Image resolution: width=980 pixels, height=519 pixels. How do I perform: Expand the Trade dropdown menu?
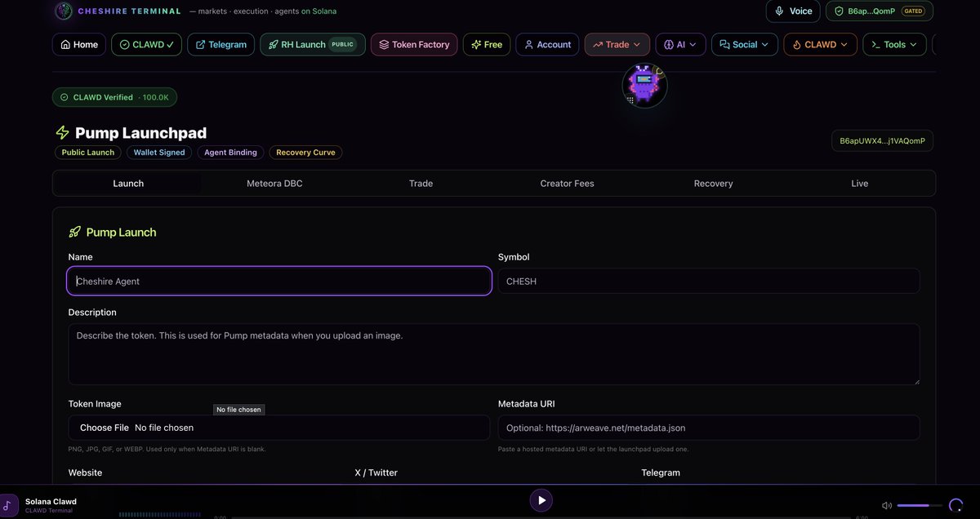click(x=617, y=45)
